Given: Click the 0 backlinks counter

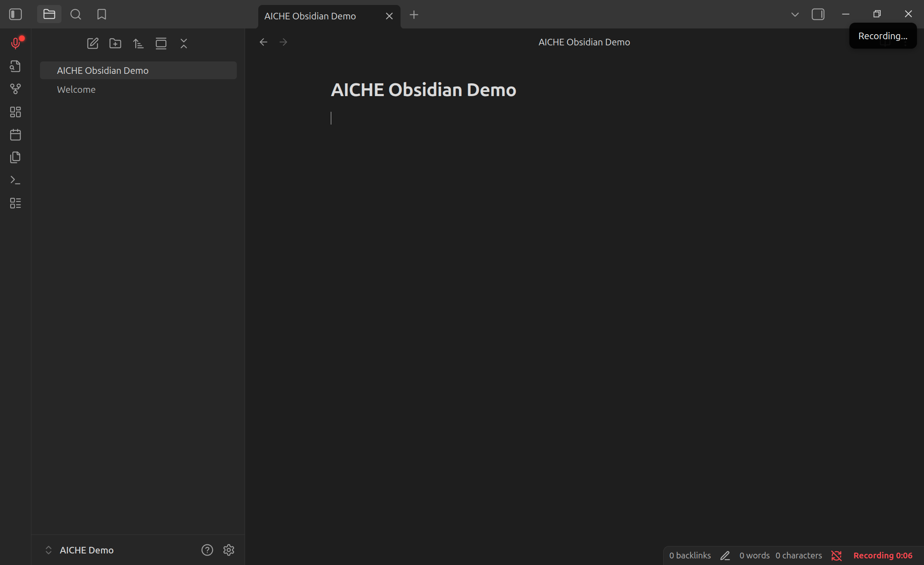Looking at the screenshot, I should 689,555.
